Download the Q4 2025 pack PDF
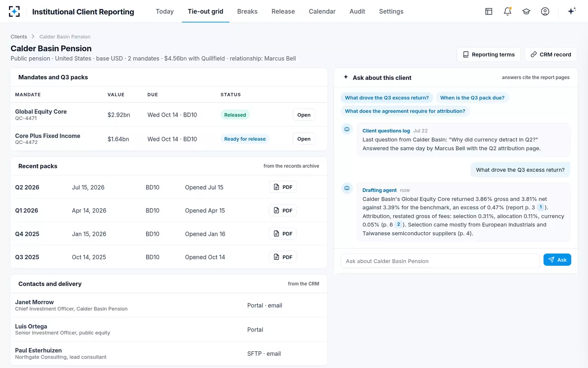This screenshot has height=368, width=588. 283,234
